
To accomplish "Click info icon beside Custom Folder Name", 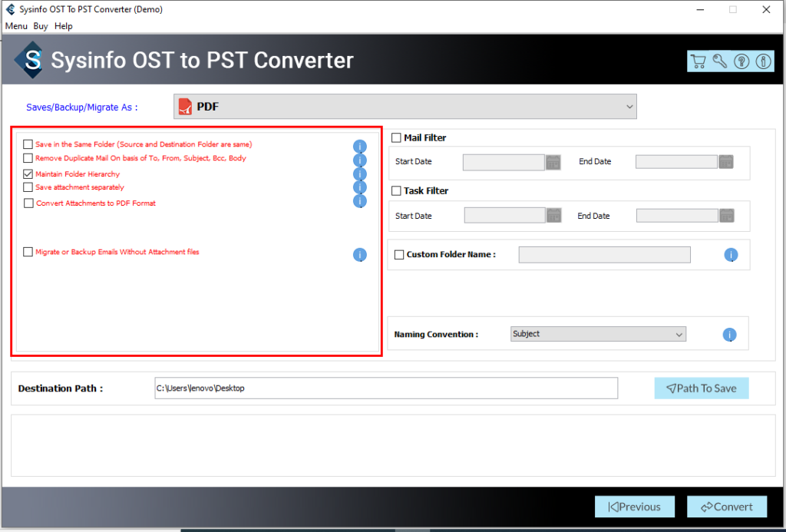I will pyautogui.click(x=731, y=255).
